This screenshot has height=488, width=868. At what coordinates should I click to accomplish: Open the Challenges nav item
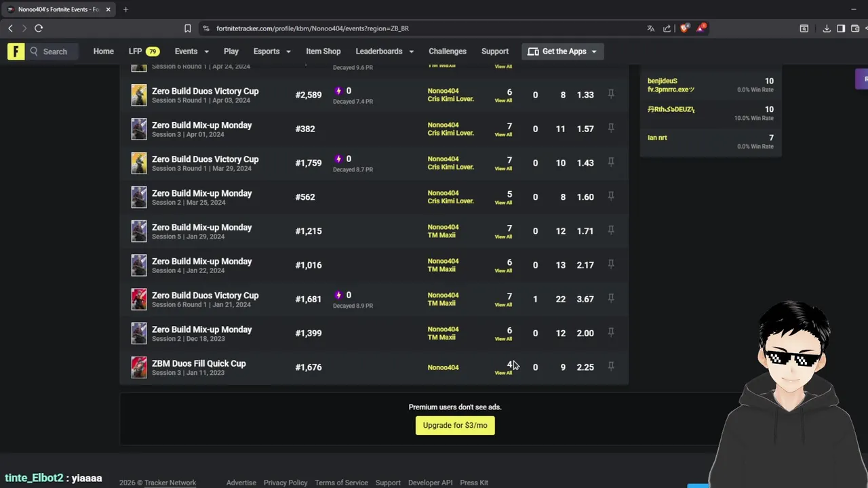coord(448,52)
